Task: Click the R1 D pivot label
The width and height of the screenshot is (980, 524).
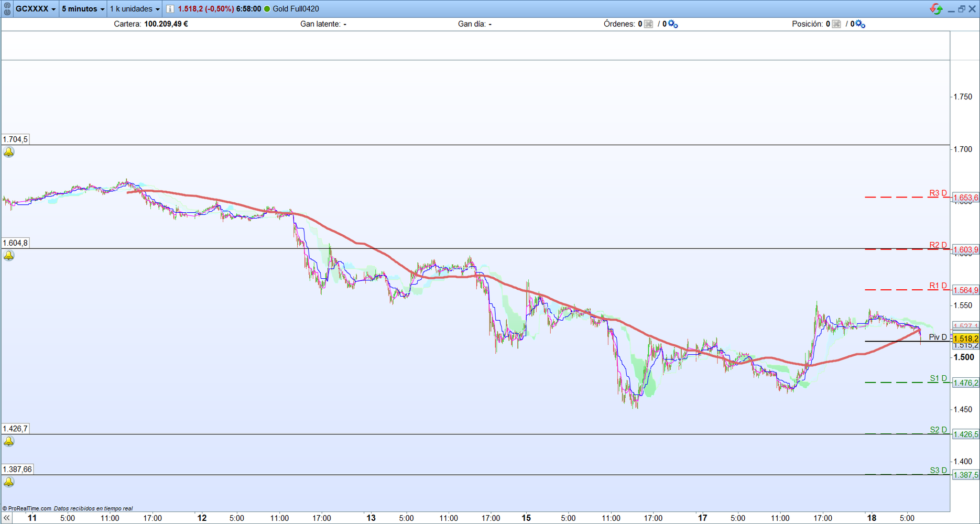Action: click(938, 286)
